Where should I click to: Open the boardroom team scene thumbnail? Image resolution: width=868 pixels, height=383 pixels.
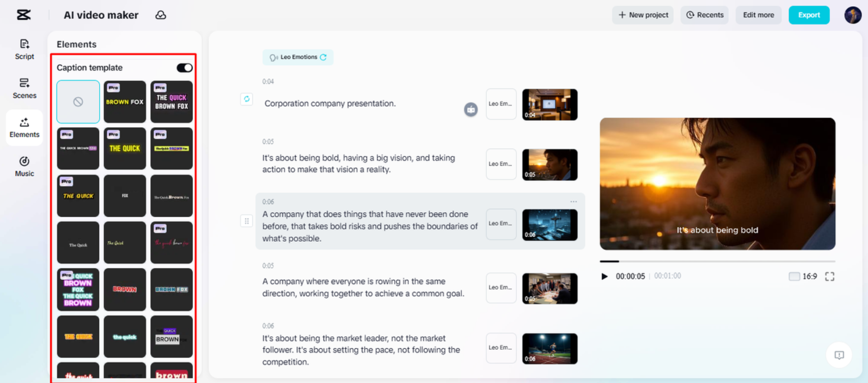(x=550, y=289)
